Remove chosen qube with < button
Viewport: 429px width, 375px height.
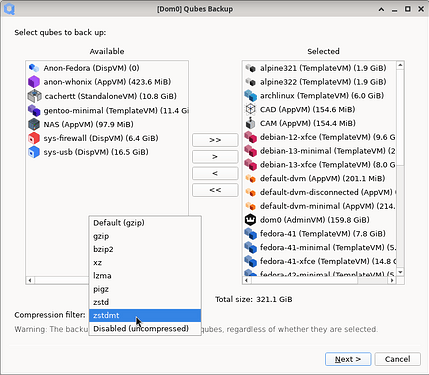tap(215, 173)
